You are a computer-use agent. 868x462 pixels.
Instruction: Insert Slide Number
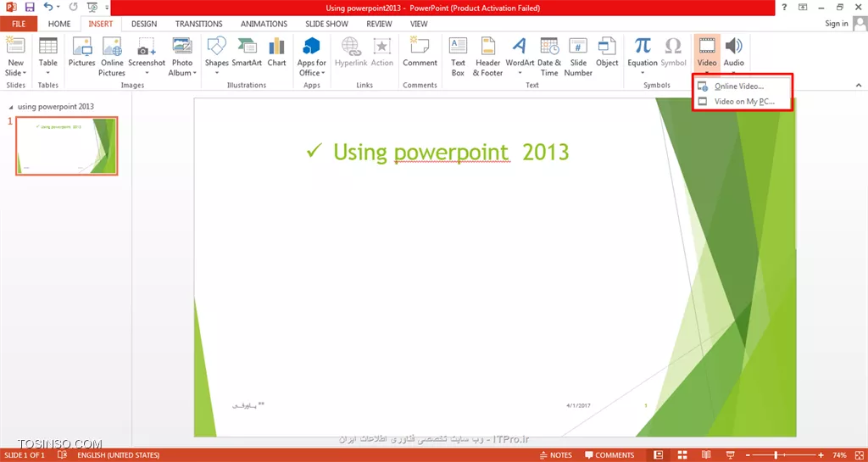(578, 57)
